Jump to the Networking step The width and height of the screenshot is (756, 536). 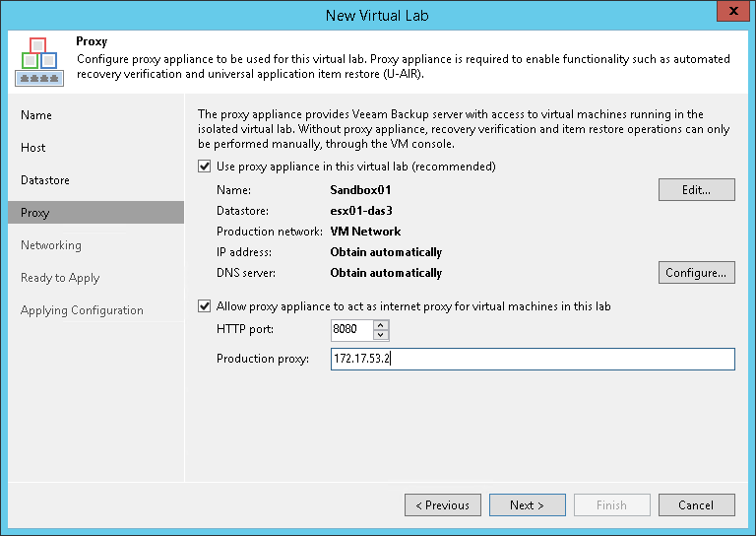(x=51, y=245)
